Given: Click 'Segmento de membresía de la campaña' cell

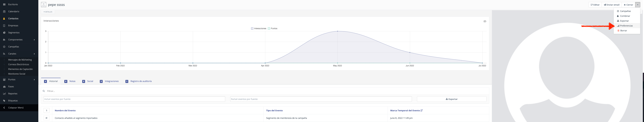Looking at the screenshot, I should coord(287,118).
